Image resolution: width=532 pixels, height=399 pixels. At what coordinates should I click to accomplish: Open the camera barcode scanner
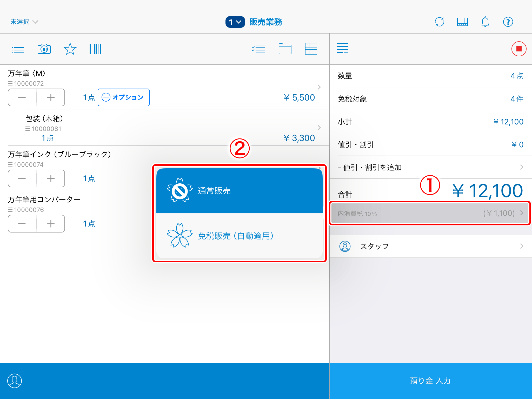pos(44,49)
